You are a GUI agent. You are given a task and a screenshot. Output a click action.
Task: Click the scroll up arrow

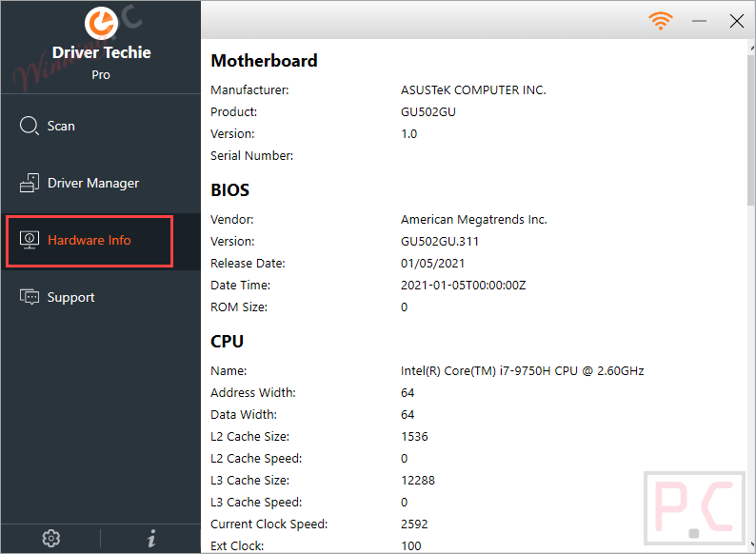click(x=751, y=49)
